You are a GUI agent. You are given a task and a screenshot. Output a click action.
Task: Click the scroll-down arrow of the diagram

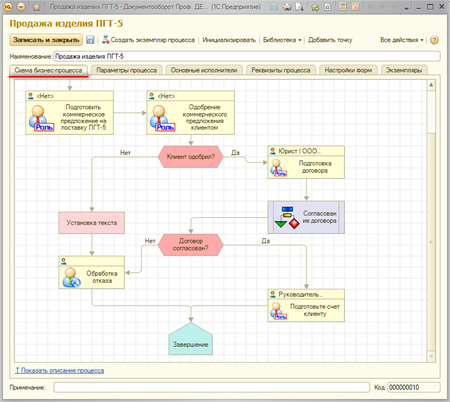point(431,357)
